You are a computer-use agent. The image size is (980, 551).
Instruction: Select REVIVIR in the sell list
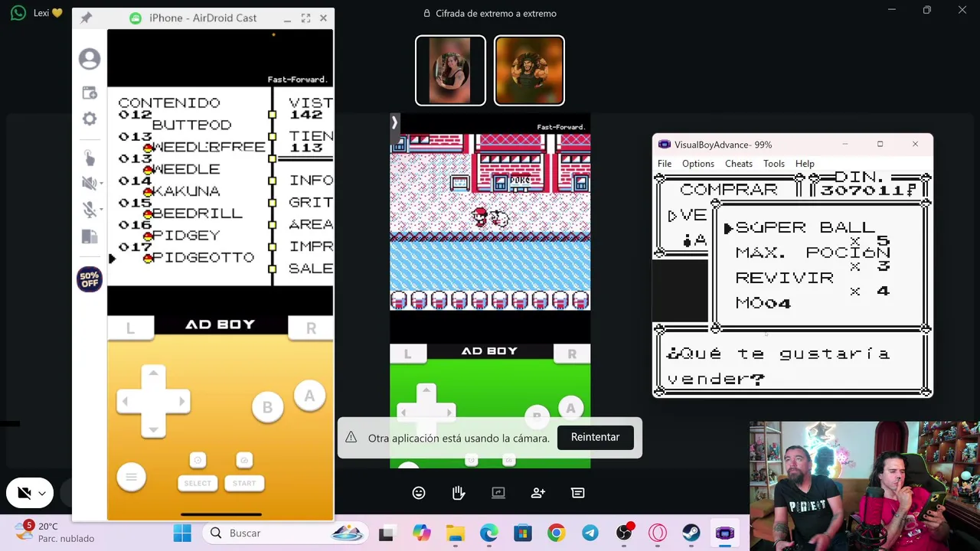[x=785, y=278]
